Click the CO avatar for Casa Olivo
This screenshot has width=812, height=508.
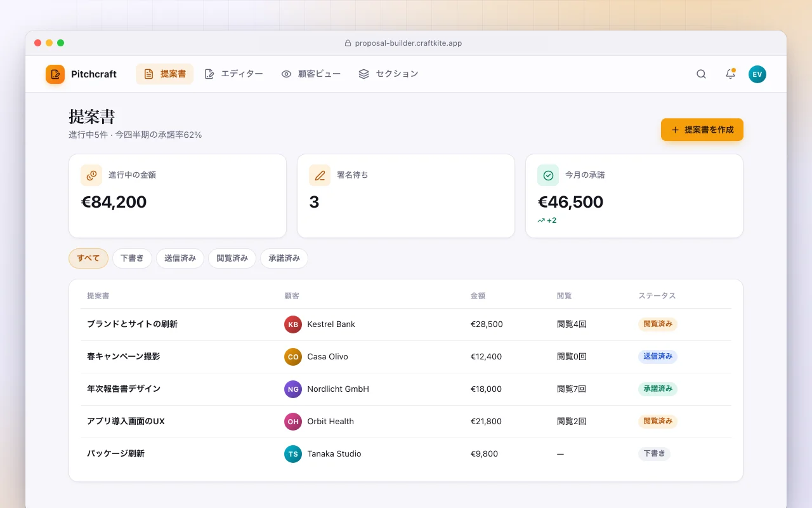293,357
